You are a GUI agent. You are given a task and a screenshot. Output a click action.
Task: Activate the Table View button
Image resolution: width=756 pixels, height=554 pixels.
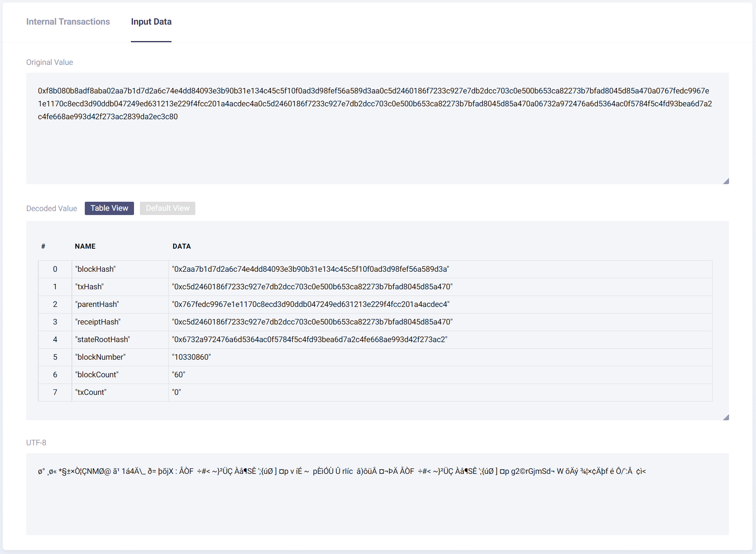pyautogui.click(x=109, y=208)
